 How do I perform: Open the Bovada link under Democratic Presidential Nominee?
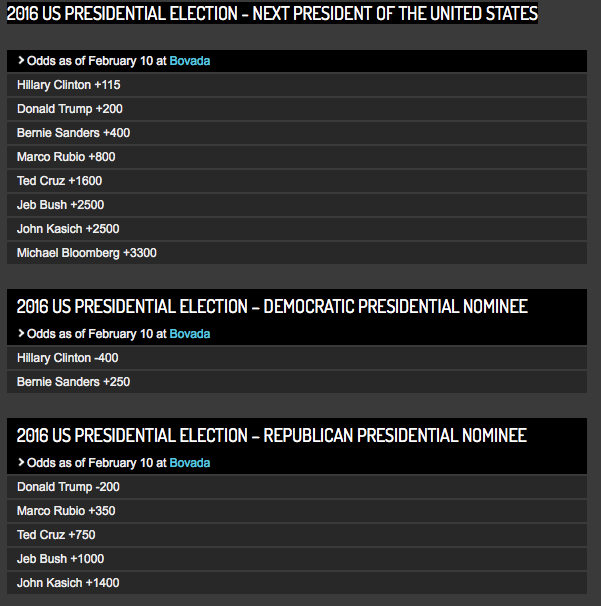(190, 334)
